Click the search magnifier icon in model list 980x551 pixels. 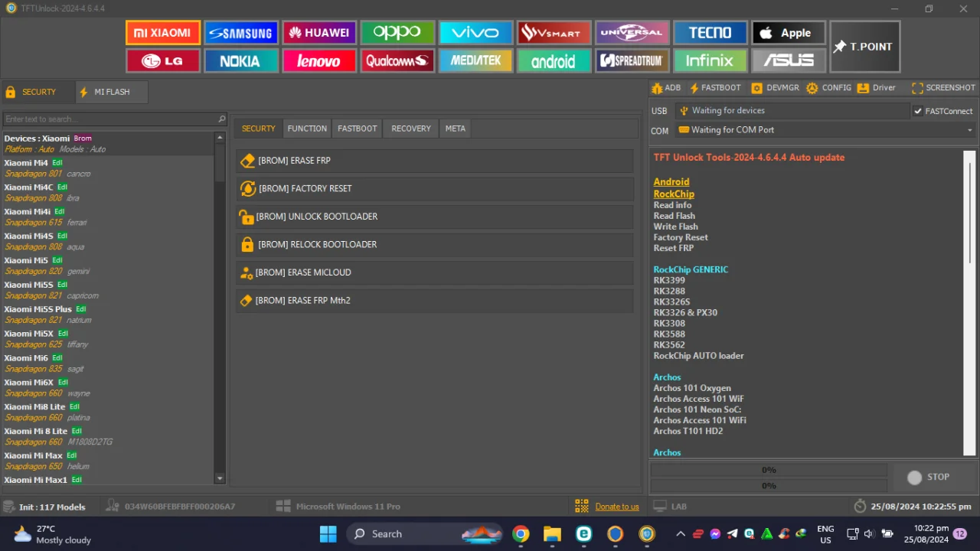[x=222, y=119]
